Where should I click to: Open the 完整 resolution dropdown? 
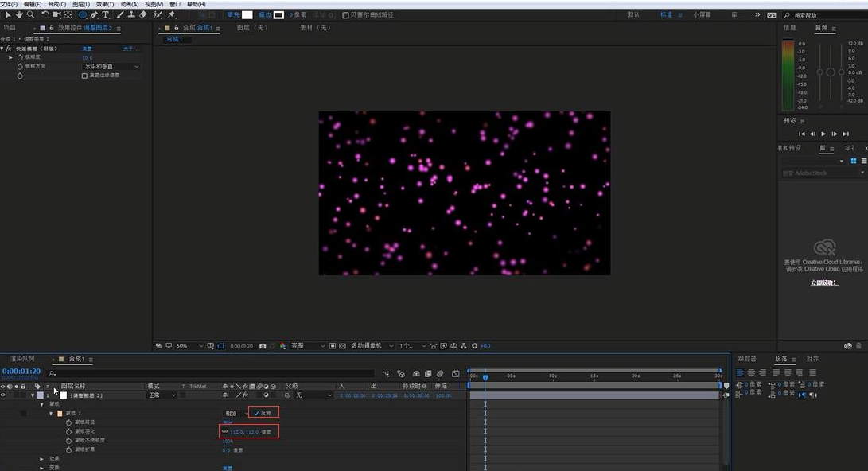pyautogui.click(x=308, y=346)
